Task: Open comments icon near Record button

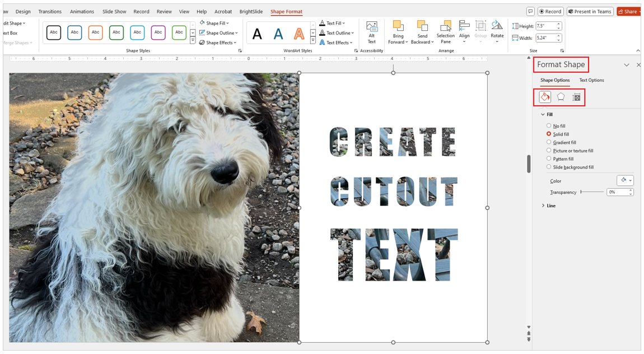Action: coord(531,12)
